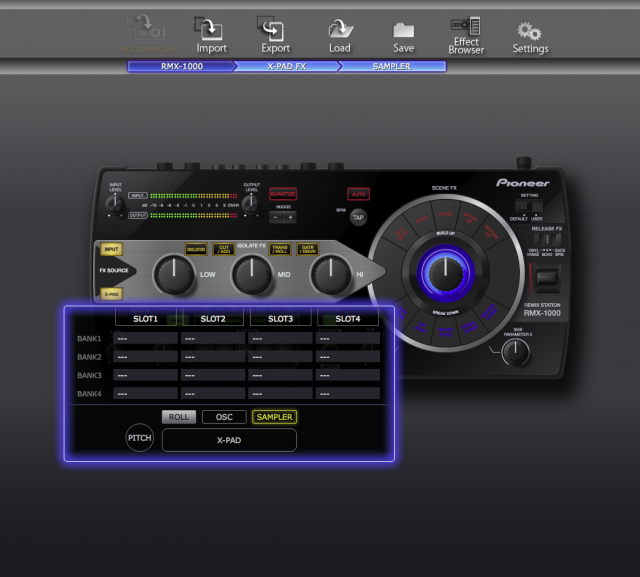Select the SPIRAL UP Scene FX

click(x=470, y=219)
